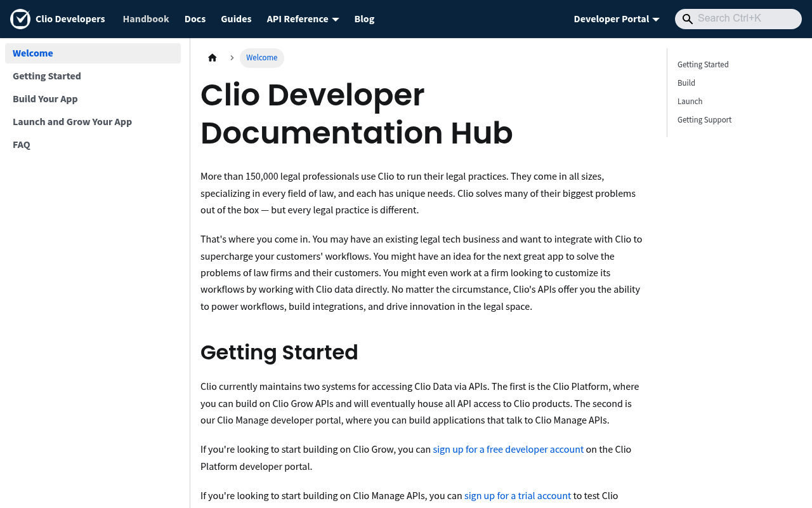Follow 'sign up for a trial account' link
The height and width of the screenshot is (508, 812).
click(x=518, y=496)
